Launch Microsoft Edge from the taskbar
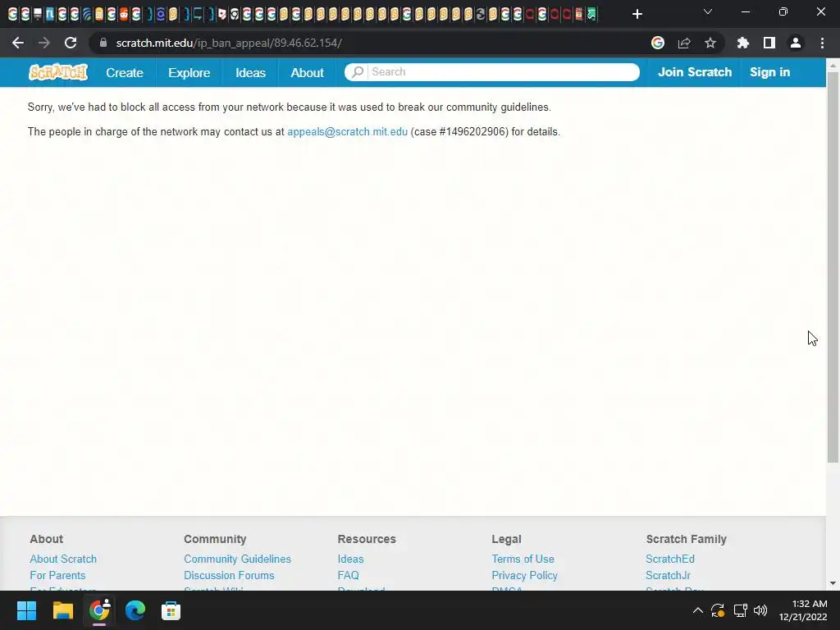840x630 pixels. click(x=135, y=610)
